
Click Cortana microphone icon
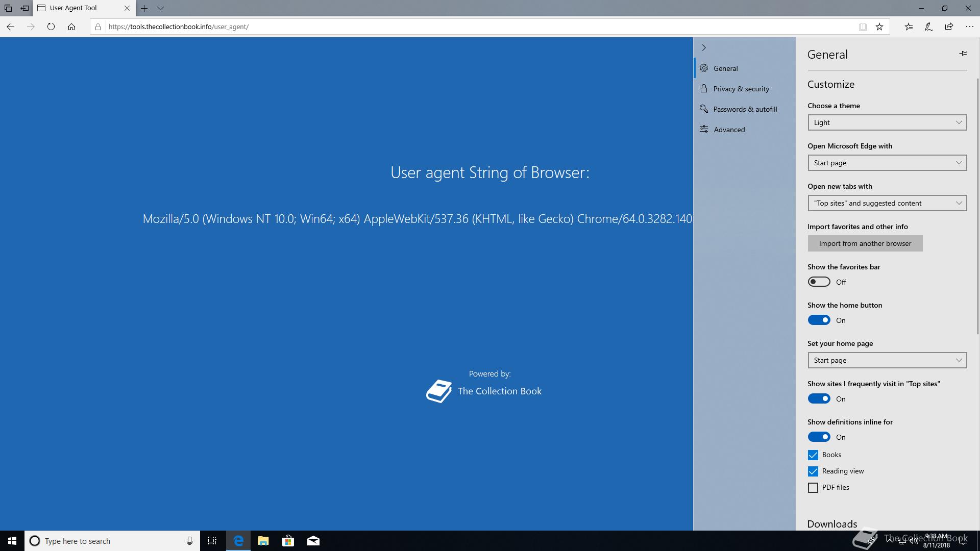[x=189, y=541]
